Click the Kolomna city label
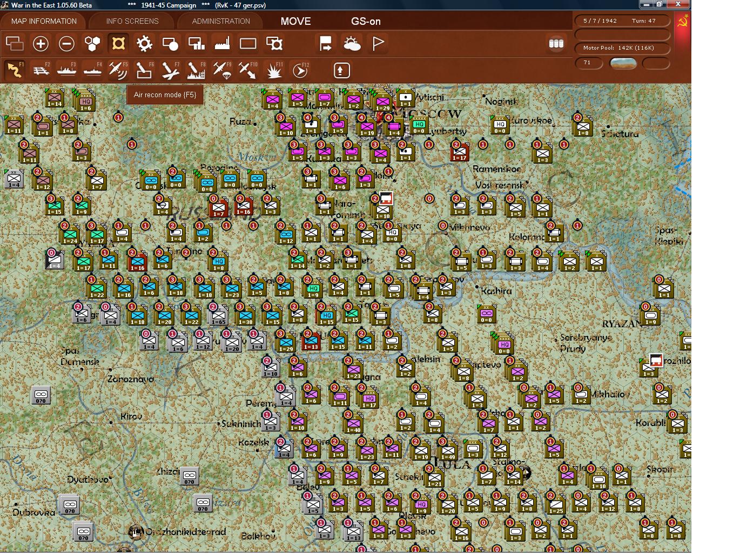 click(x=527, y=237)
